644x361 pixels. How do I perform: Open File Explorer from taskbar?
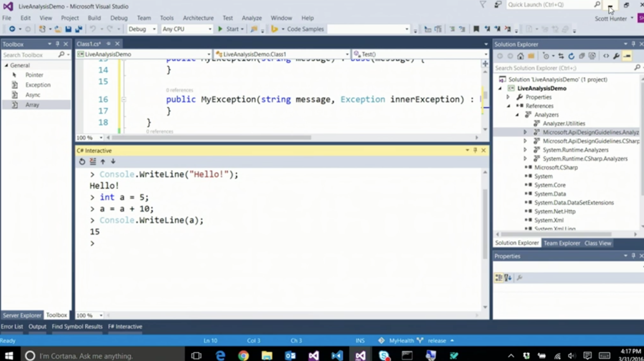267,356
